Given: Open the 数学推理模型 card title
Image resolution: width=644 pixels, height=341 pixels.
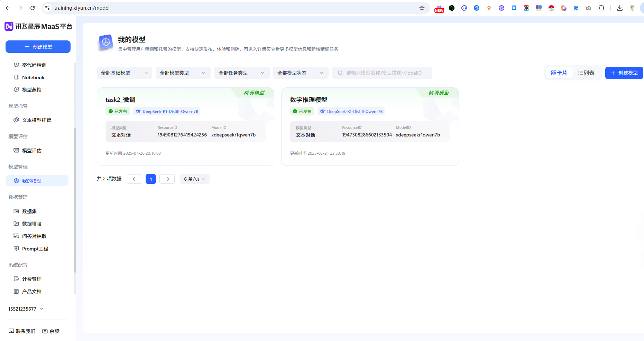Looking at the screenshot, I should [309, 100].
